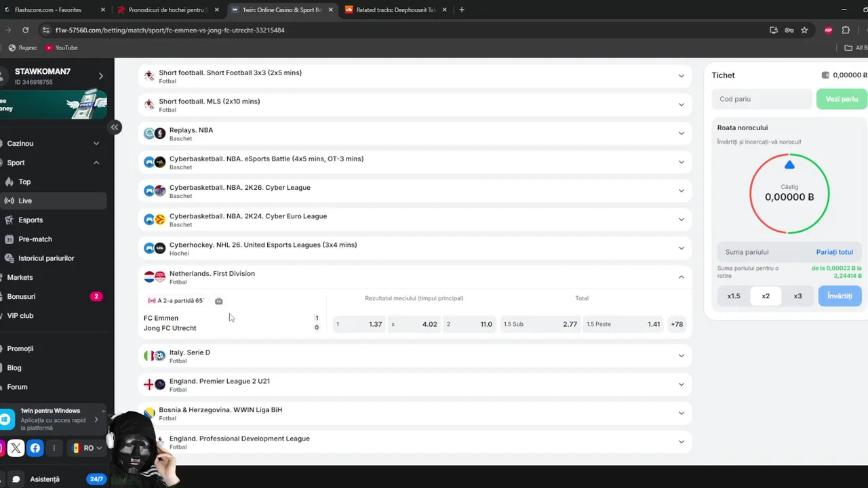Screen dimensions: 868x488
Task: Click the Windows app download icon
Action: [x=5, y=420]
